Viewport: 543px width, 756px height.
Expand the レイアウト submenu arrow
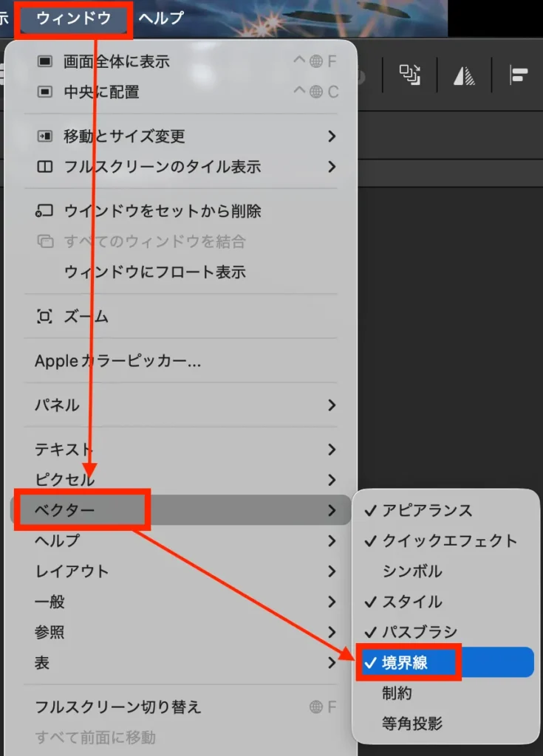[x=332, y=571]
